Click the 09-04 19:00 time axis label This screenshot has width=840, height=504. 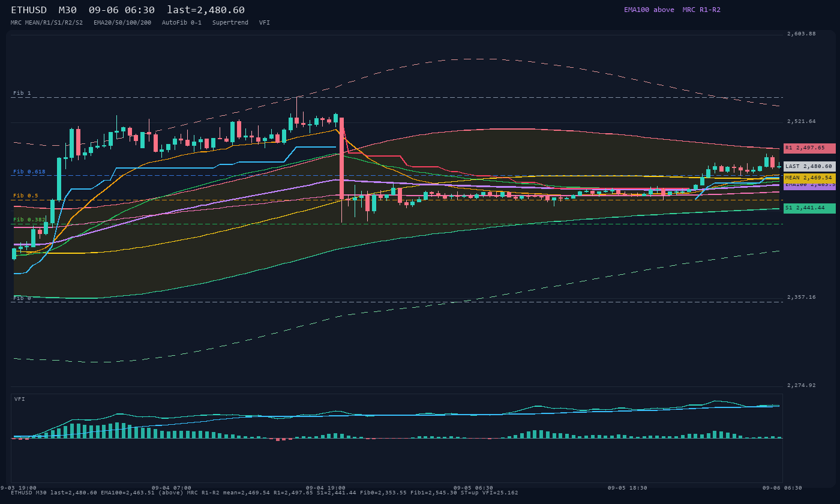tap(326, 488)
